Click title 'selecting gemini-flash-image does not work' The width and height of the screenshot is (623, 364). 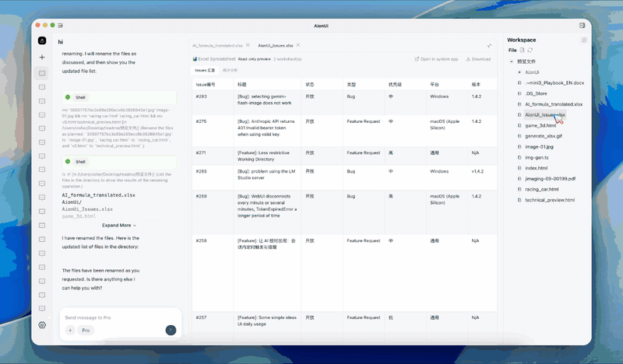[265, 100]
